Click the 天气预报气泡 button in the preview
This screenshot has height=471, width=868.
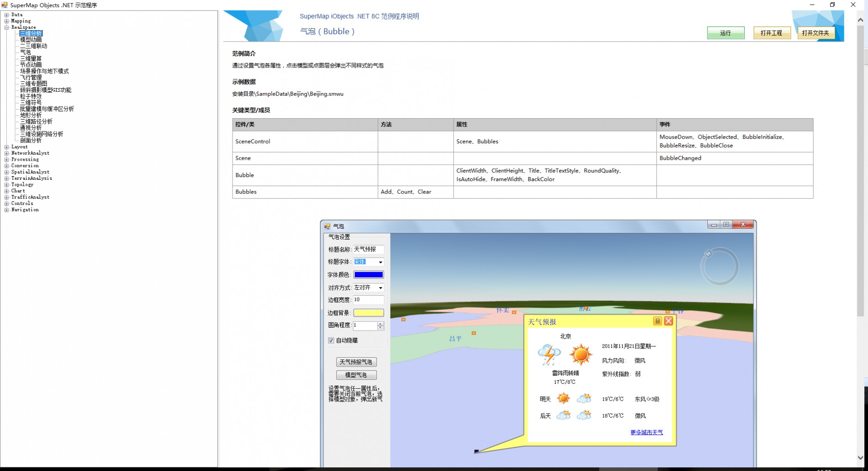tap(356, 362)
